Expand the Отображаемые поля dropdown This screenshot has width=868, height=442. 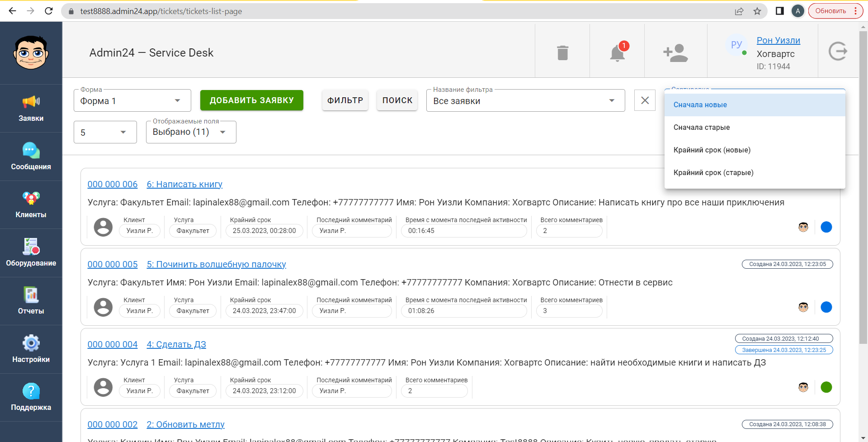coord(190,132)
